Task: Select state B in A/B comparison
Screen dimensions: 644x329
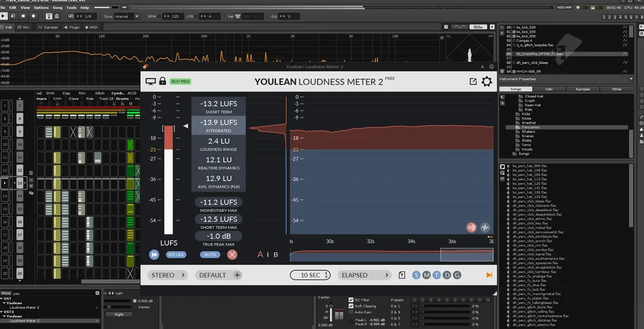Action: (276, 255)
